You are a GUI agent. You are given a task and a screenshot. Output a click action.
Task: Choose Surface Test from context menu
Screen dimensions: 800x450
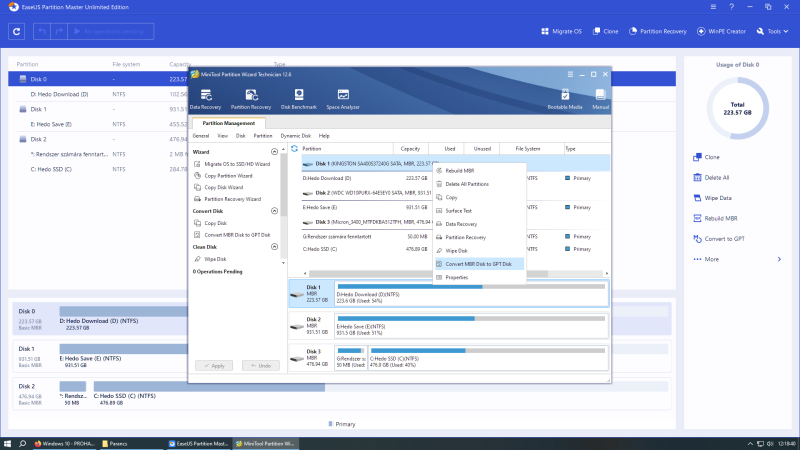[x=479, y=211]
